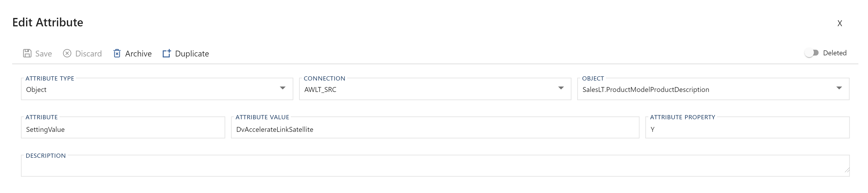The image size is (868, 193).
Task: Click the Discard circled X icon
Action: click(x=67, y=53)
